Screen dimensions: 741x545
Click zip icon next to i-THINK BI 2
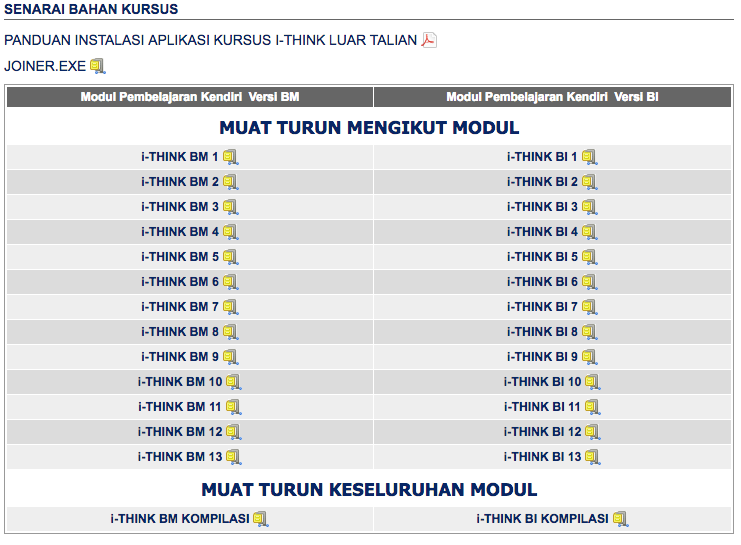point(590,182)
